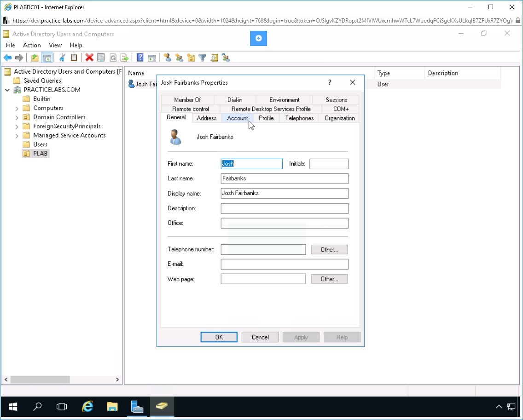Open the Help menu
Screen dimensions: 523x420
point(76,45)
